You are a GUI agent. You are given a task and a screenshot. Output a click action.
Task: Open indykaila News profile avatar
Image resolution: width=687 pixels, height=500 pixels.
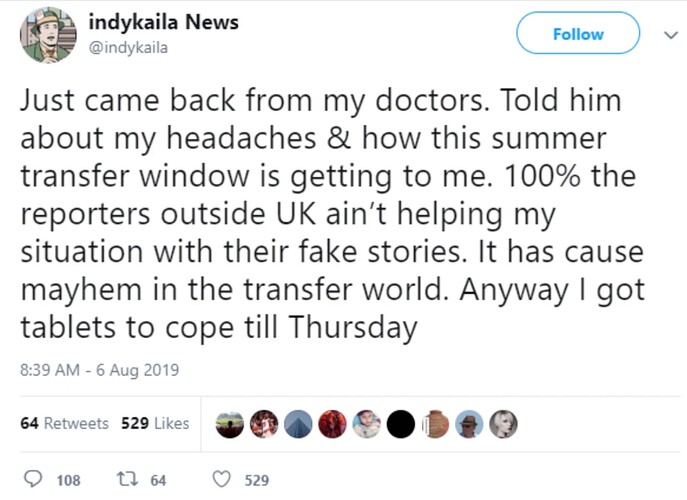[x=48, y=35]
